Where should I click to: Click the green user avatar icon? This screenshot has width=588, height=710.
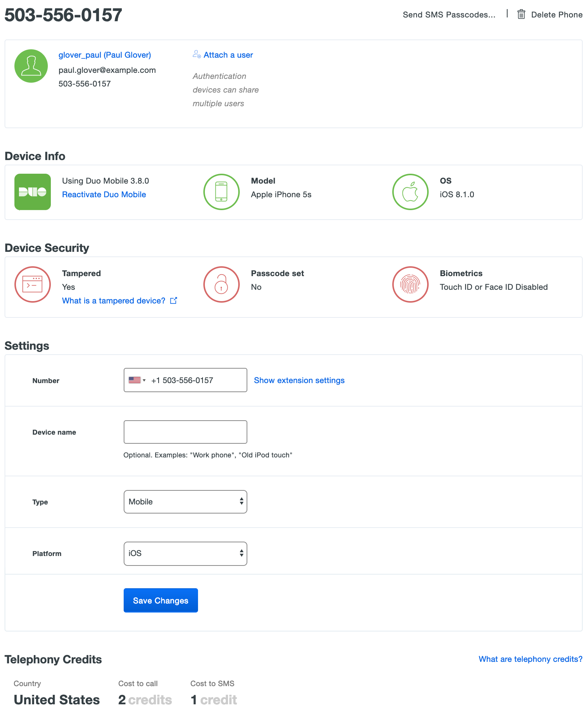coord(31,66)
